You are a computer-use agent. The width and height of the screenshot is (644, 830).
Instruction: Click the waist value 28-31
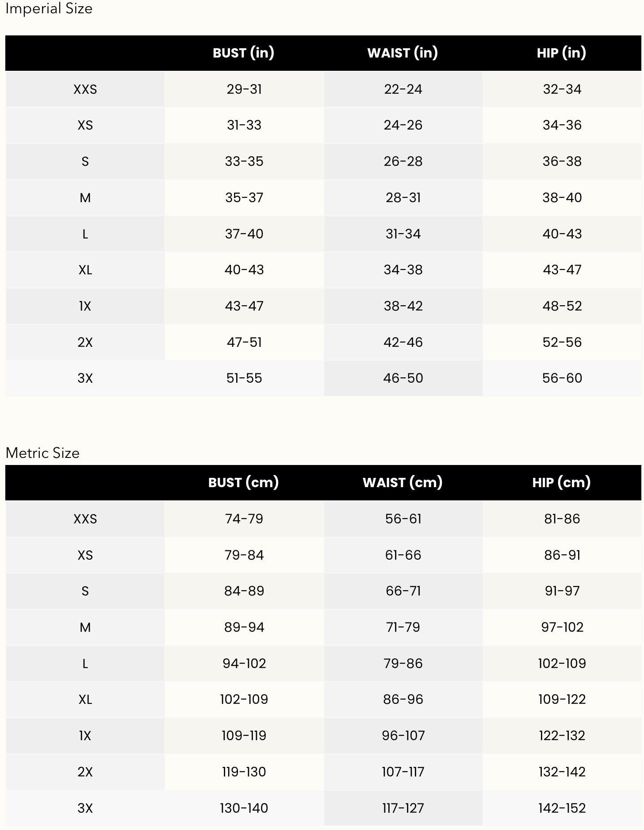tap(403, 198)
